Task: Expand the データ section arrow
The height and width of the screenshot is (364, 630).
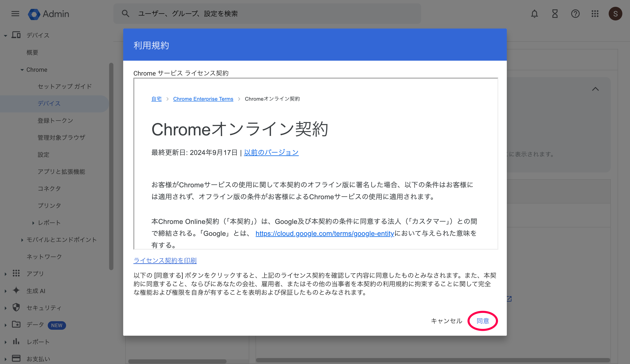Action: coord(6,325)
